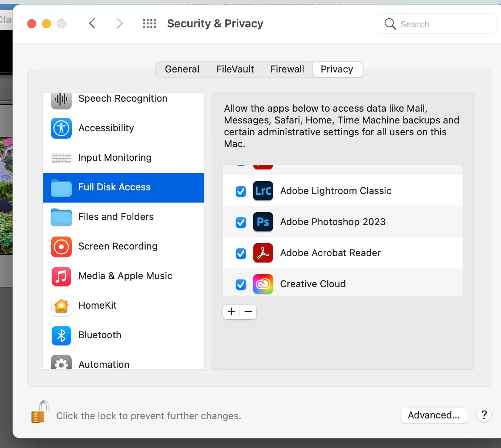Click the Full Disk Access folder icon
The width and height of the screenshot is (501, 448).
pyautogui.click(x=61, y=188)
